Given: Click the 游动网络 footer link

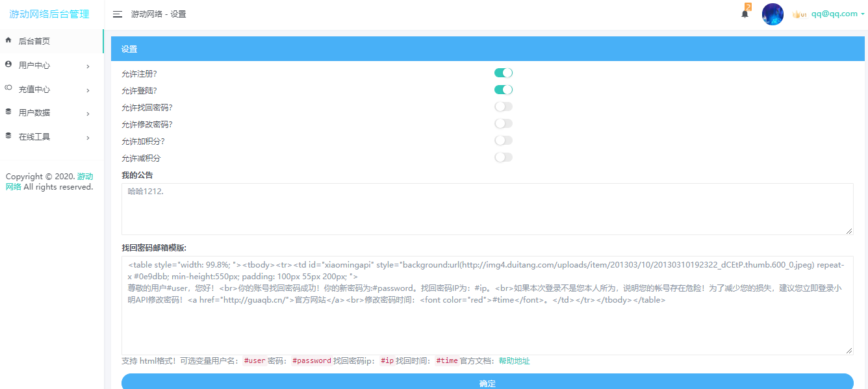Looking at the screenshot, I should [85, 177].
